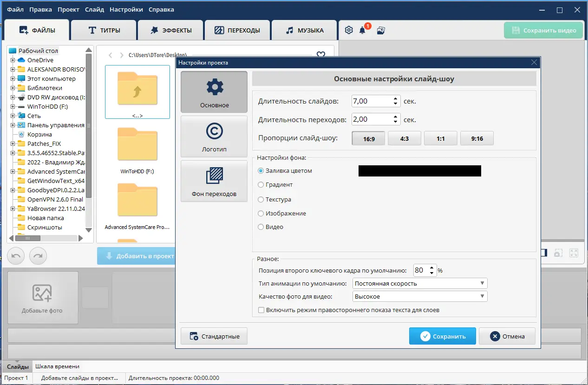Image resolution: width=588 pixels, height=385 pixels.
Task: Select Видео background option
Action: click(261, 227)
